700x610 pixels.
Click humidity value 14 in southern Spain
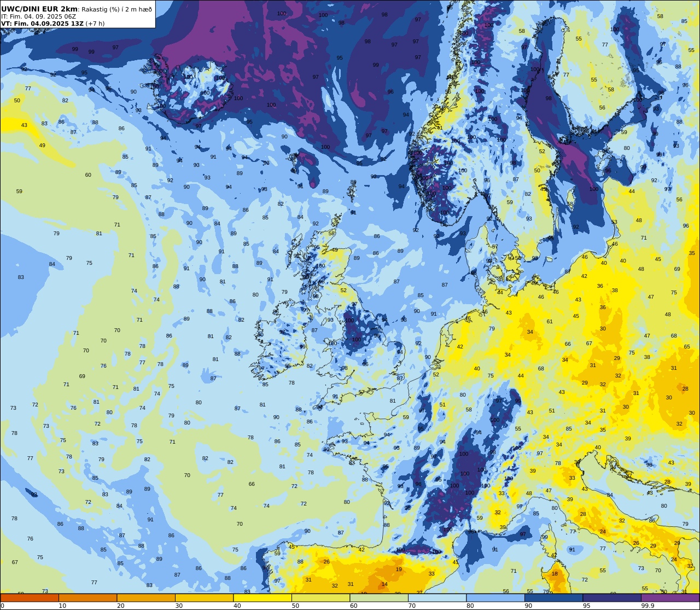(384, 584)
